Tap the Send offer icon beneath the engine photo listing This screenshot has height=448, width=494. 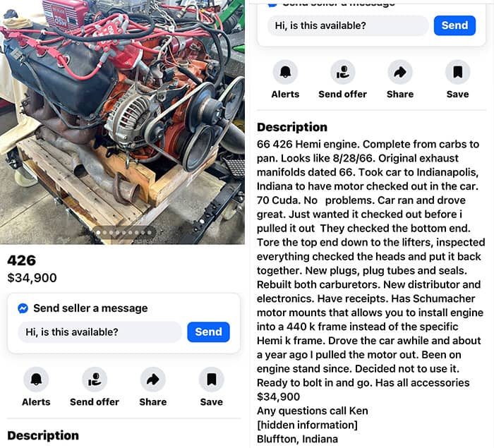click(95, 380)
